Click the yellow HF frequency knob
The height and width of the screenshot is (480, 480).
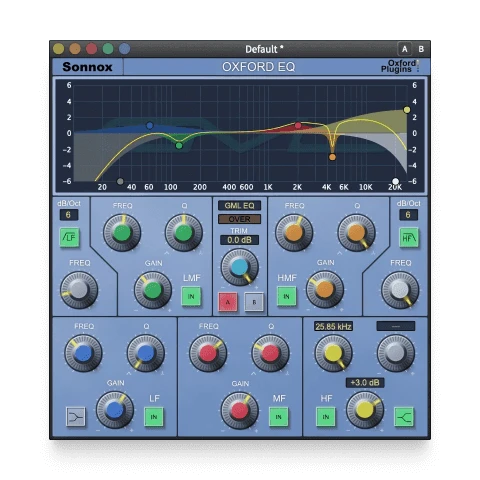[x=333, y=353]
